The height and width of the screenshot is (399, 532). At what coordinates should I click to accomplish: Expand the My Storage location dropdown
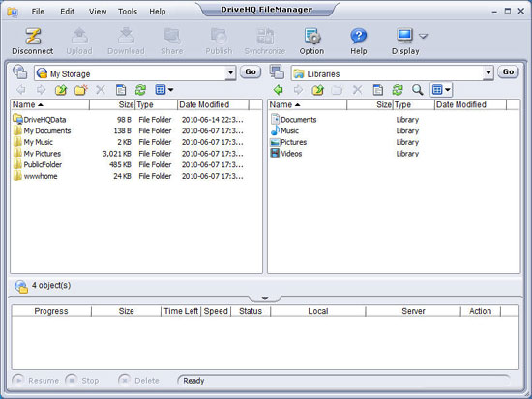click(230, 72)
